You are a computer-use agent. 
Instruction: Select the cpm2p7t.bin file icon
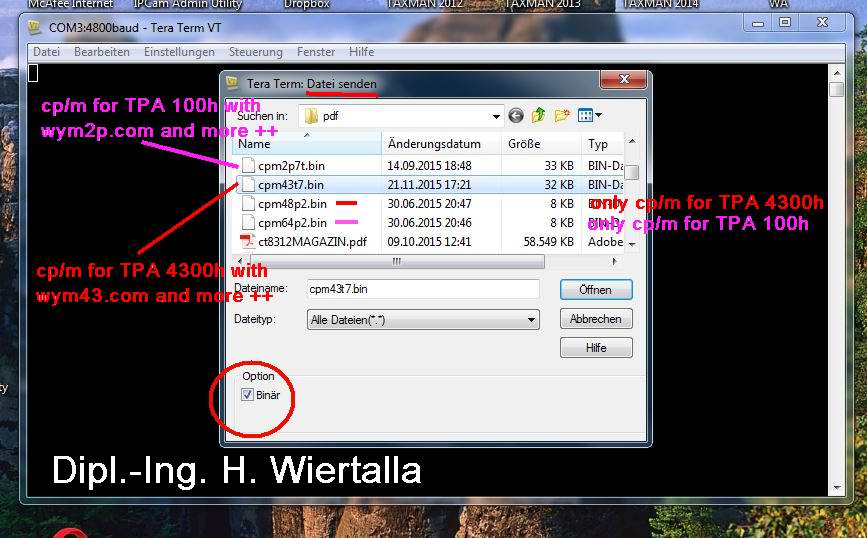pyautogui.click(x=247, y=165)
